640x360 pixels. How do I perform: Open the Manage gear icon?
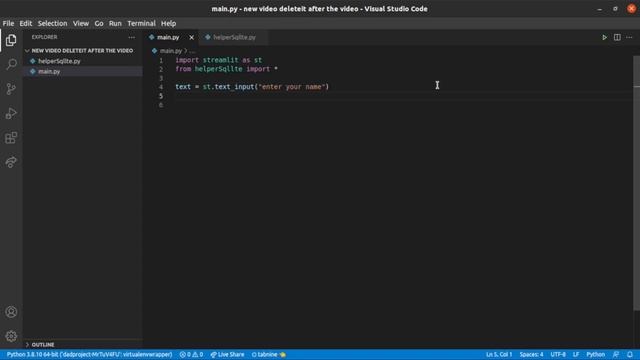pos(11,336)
